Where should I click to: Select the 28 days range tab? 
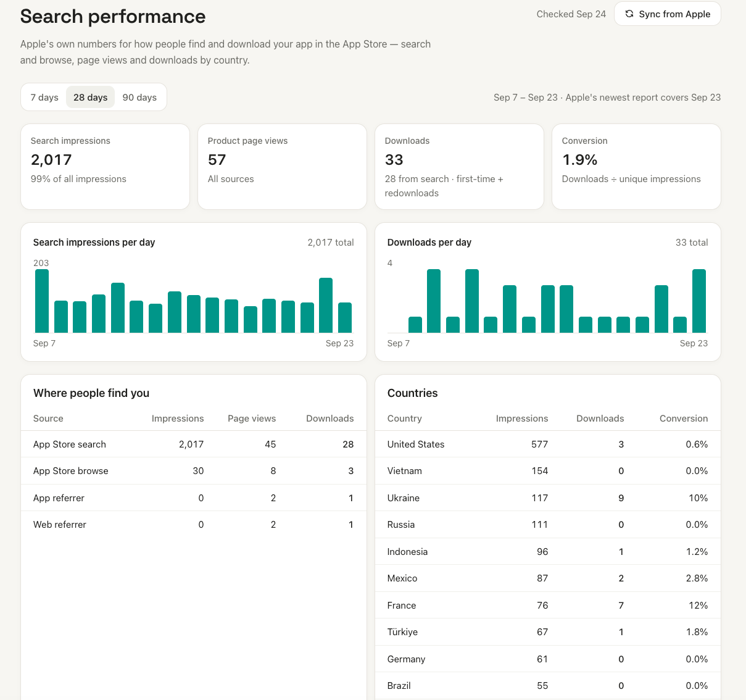90,97
